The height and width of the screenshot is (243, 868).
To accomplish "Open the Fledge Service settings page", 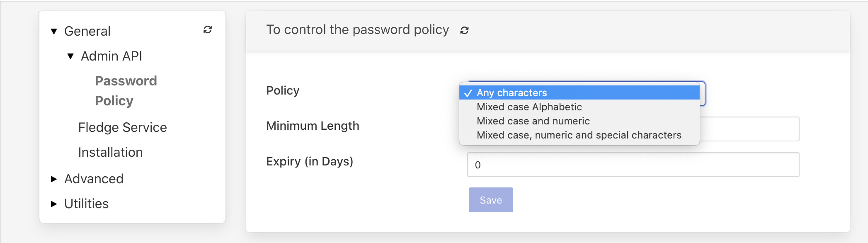I will pos(122,127).
